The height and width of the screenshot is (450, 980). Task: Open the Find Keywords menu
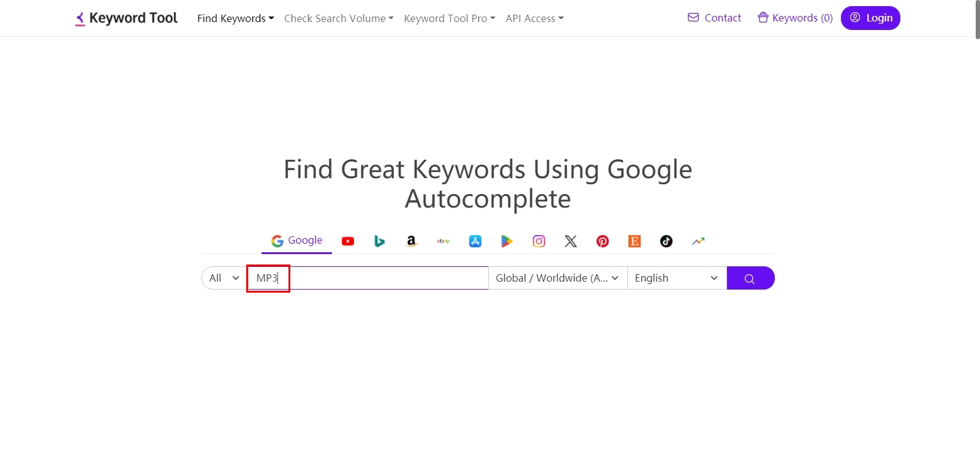pyautogui.click(x=236, y=18)
